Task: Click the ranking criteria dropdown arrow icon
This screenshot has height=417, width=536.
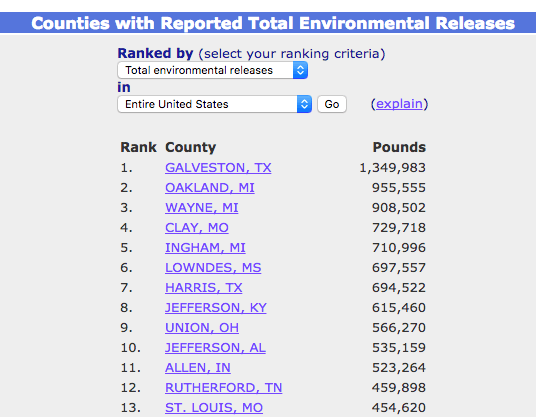Action: click(x=300, y=70)
